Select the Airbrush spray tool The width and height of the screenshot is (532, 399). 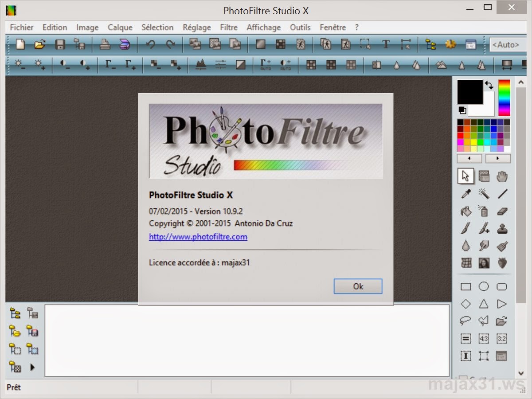484,211
